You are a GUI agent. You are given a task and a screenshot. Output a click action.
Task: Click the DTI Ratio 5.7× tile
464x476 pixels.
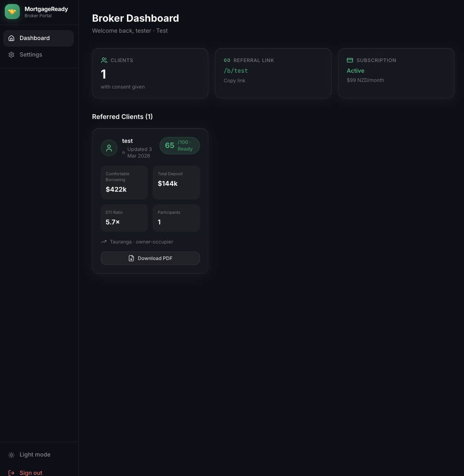point(124,218)
